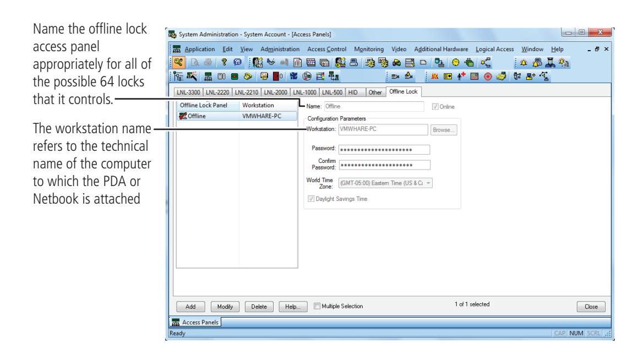The height and width of the screenshot is (355, 644).
Task: Click the yellow clock timezone icon
Action: click(456, 62)
